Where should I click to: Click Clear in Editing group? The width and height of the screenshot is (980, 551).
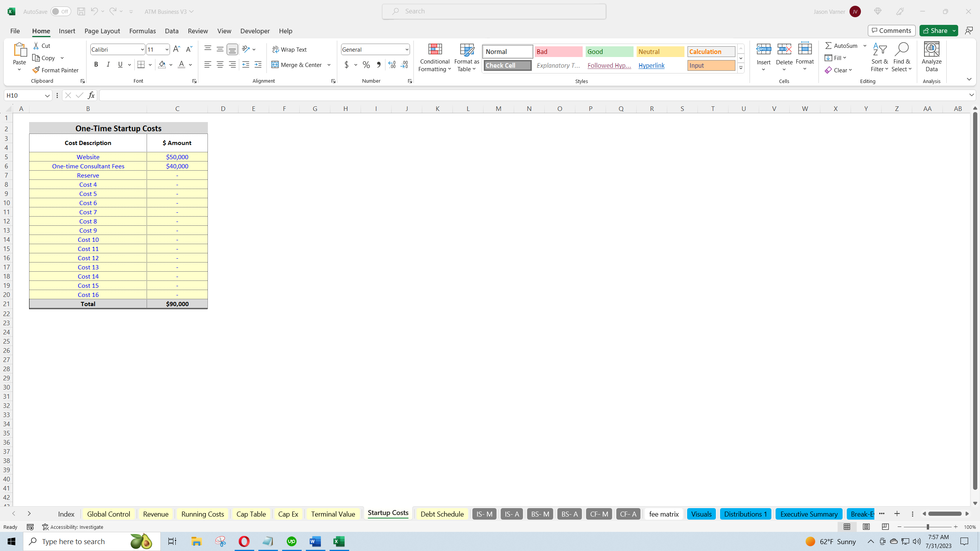pos(838,70)
